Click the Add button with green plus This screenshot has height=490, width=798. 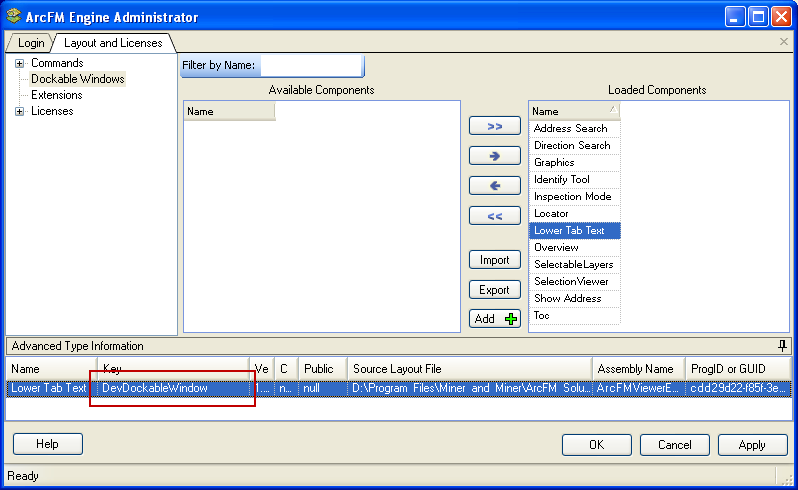(495, 319)
